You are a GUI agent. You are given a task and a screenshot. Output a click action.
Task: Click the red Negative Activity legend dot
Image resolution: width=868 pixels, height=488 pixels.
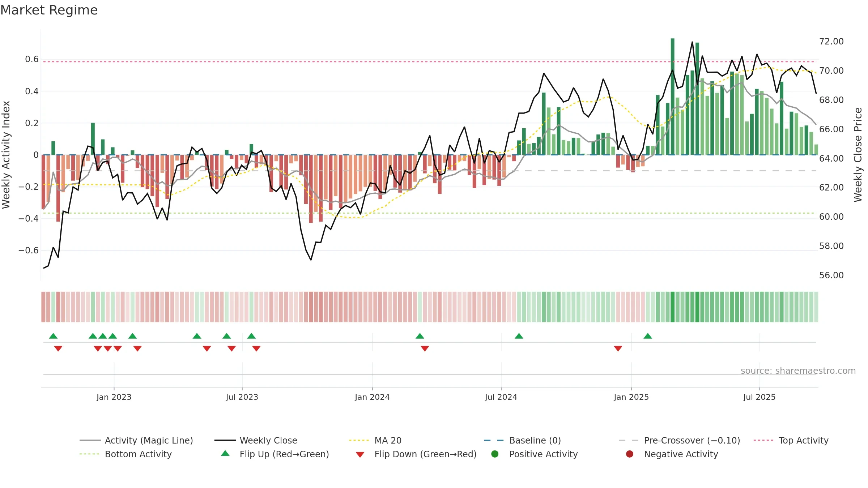(630, 454)
